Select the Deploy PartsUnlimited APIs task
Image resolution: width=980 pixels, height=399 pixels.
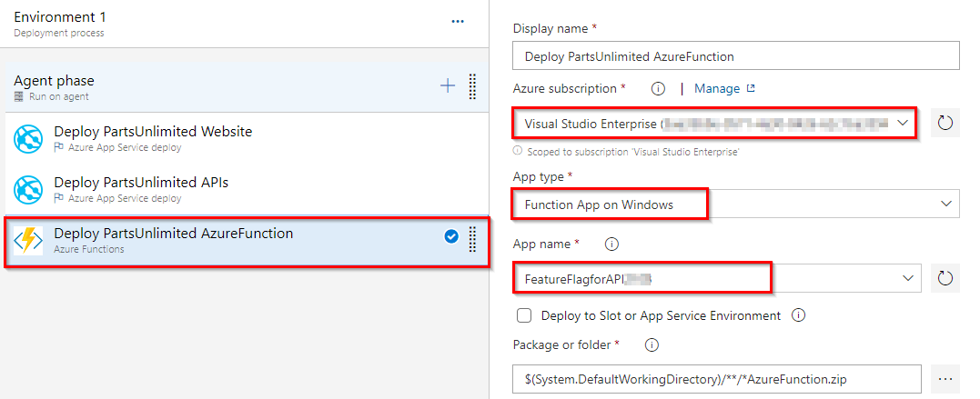click(246, 189)
